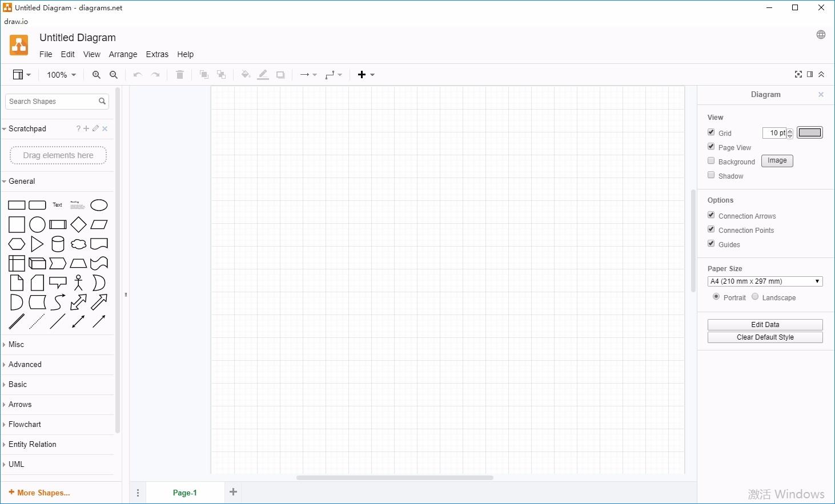The width and height of the screenshot is (835, 504).
Task: Click the To Front icon
Action: pos(204,75)
